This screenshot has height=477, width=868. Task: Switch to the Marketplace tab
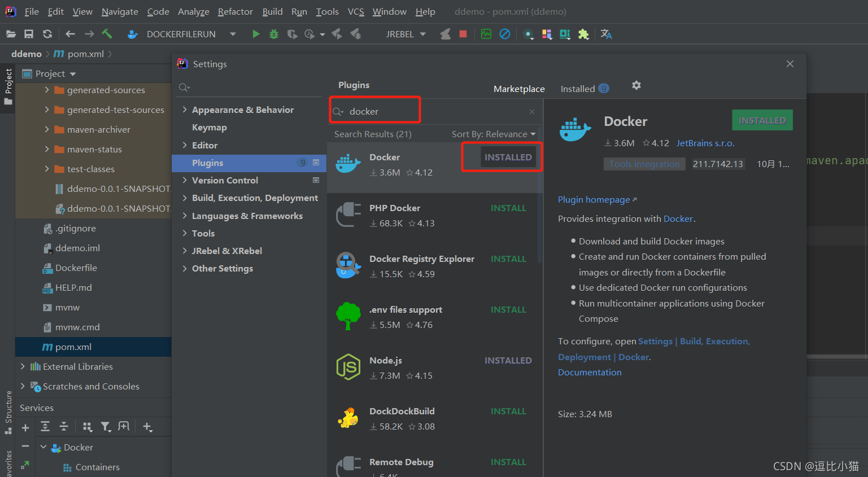[x=519, y=89]
